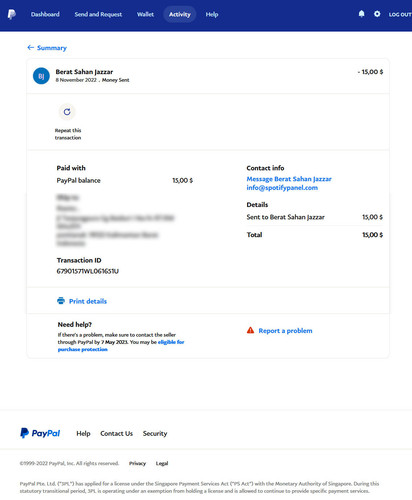This screenshot has width=412, height=500.
Task: Click the back arrow beside Summary
Action: (x=31, y=48)
